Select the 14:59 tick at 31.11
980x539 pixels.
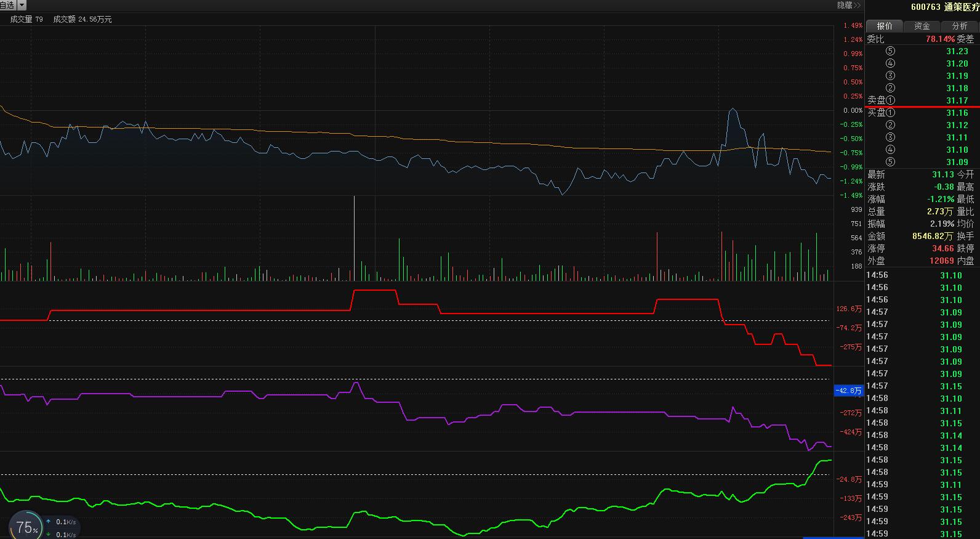click(x=914, y=485)
